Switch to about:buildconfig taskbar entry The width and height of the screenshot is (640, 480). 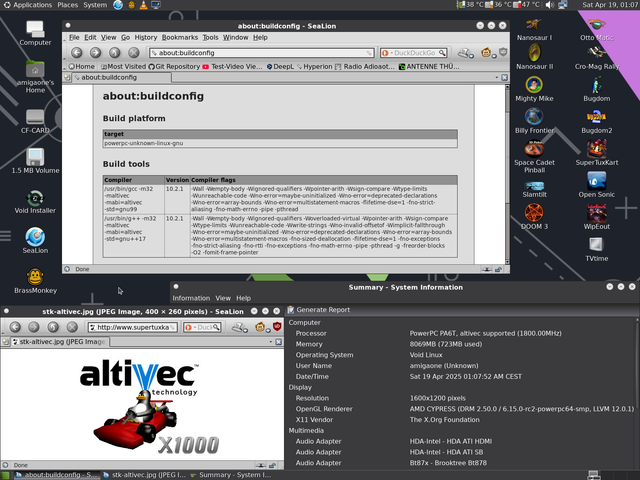tap(57, 475)
